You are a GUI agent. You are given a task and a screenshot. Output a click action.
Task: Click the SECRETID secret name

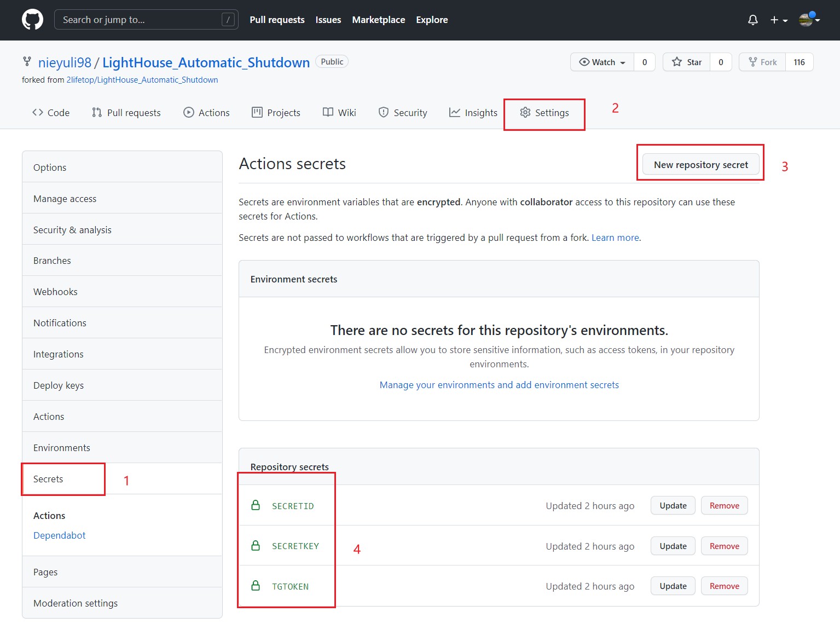(293, 506)
